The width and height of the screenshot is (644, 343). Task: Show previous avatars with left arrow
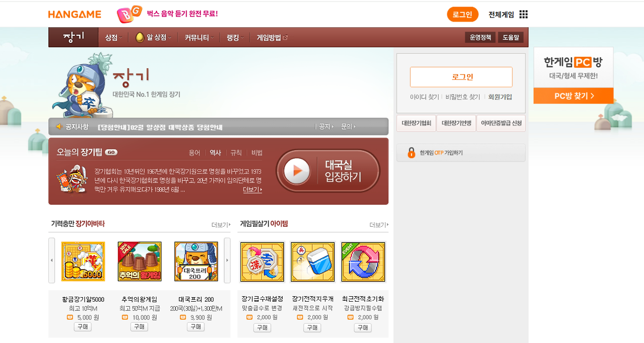(52, 261)
